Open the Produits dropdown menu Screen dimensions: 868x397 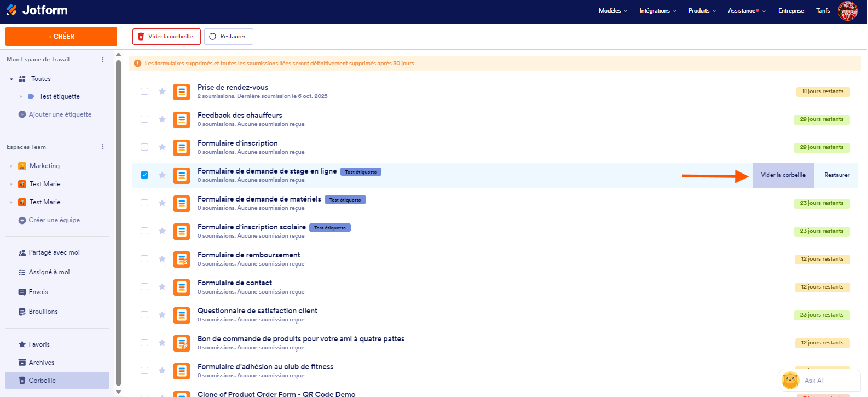pyautogui.click(x=702, y=11)
